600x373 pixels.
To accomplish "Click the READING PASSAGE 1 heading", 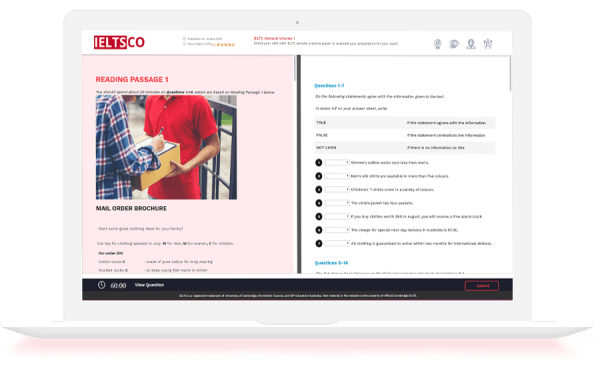I will (132, 80).
